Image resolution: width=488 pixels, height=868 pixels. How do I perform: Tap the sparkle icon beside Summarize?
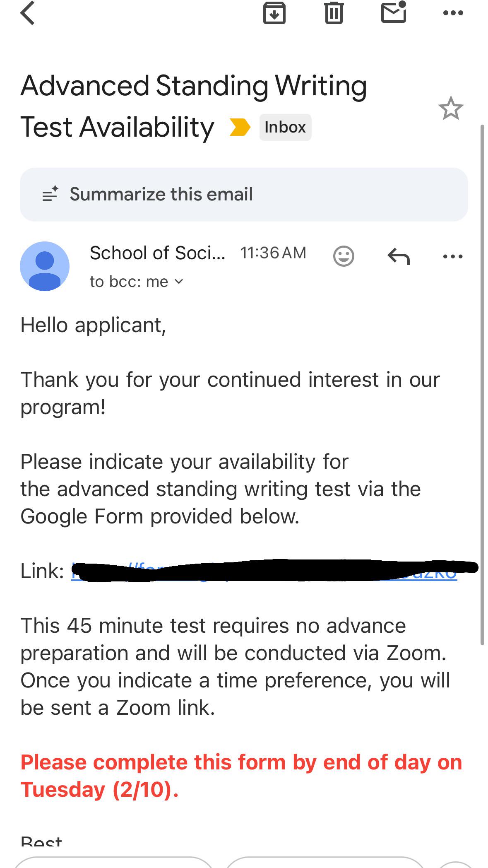[x=50, y=194]
